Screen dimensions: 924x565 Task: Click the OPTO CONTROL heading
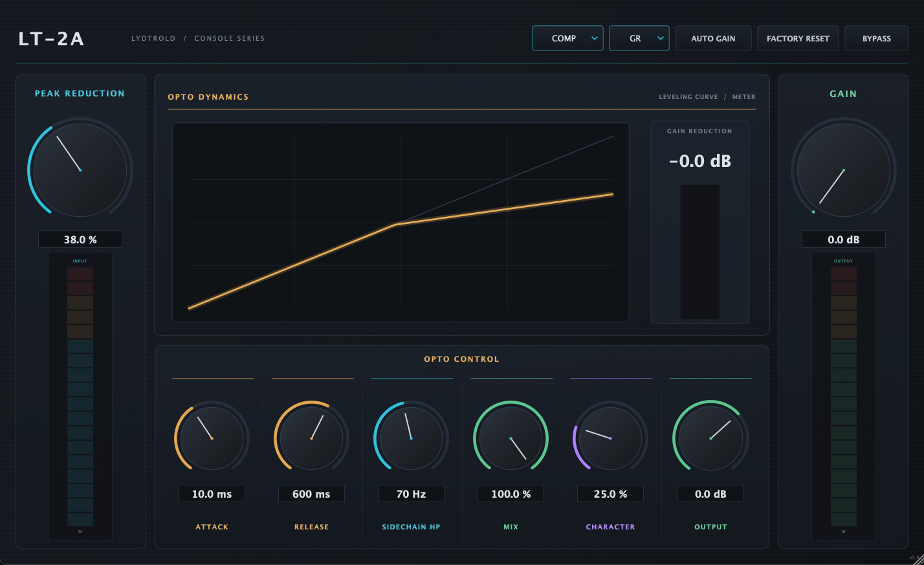(461, 359)
